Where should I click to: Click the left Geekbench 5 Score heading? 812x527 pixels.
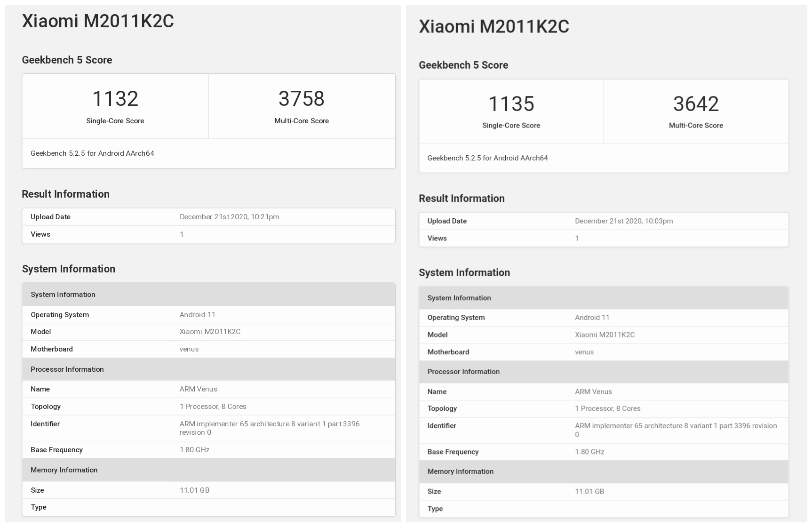pyautogui.click(x=67, y=60)
